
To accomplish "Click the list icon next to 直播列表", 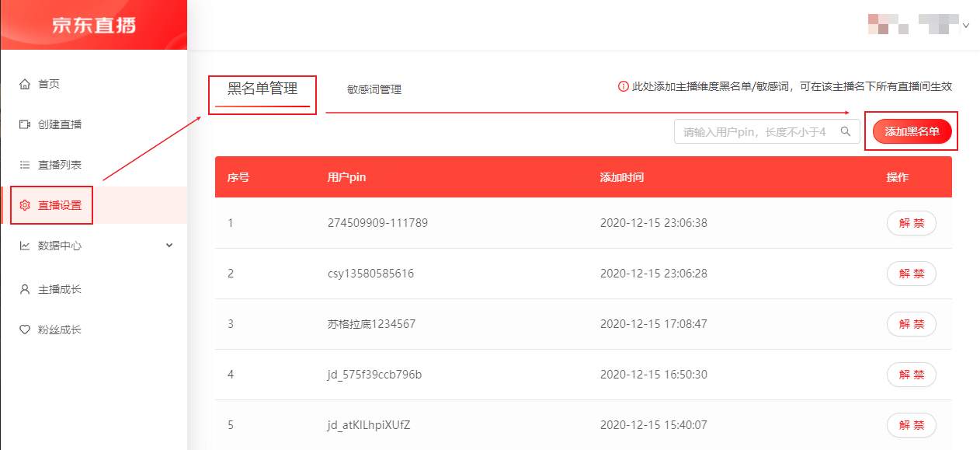I will click(x=25, y=165).
